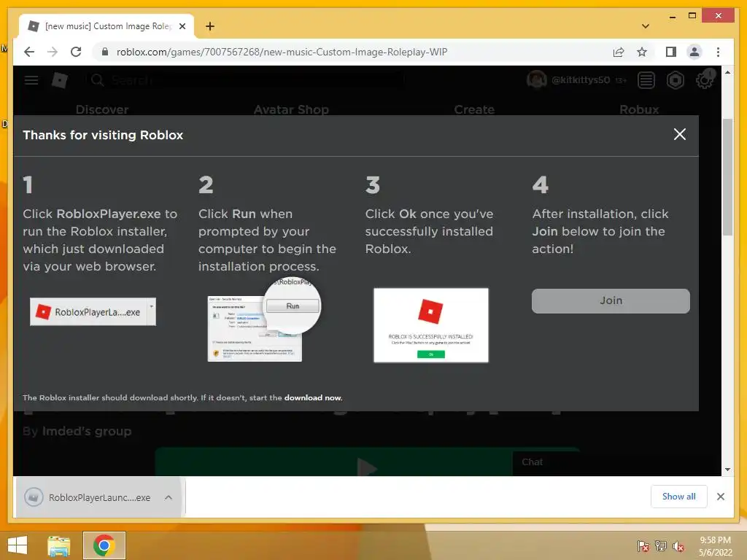Close the 'Thanks for visiting Roblox' dialog
Viewport: 747px width, 560px height.
click(x=680, y=134)
